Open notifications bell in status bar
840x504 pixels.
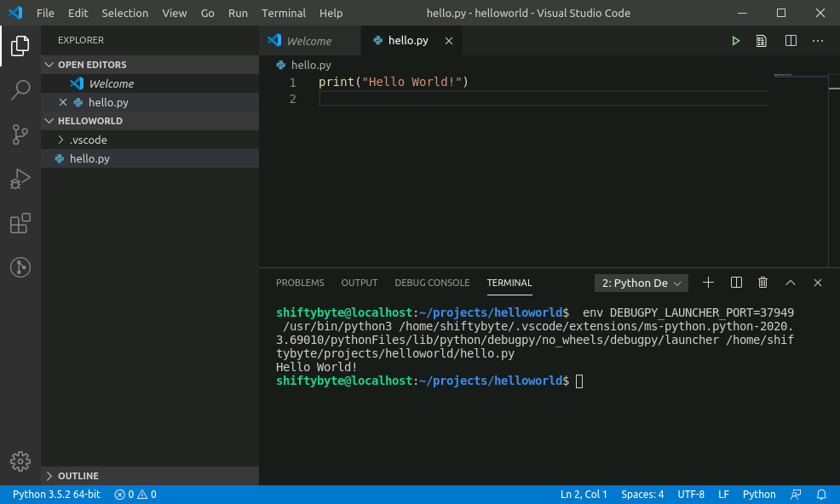[821, 495]
